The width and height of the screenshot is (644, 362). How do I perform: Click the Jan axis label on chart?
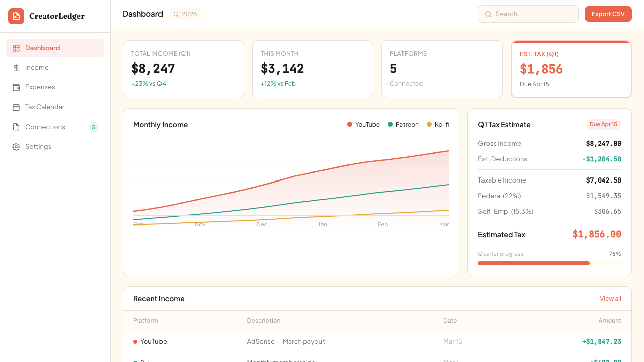[323, 224]
